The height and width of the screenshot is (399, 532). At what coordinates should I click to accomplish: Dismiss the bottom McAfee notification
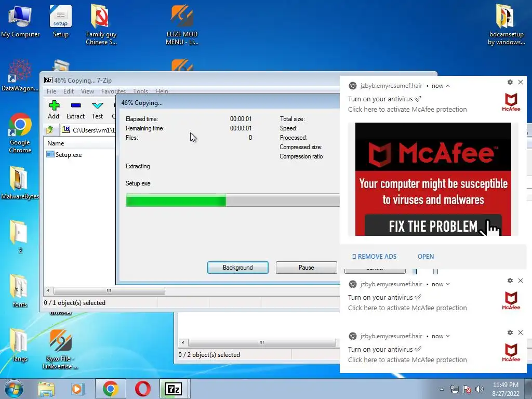point(521,332)
